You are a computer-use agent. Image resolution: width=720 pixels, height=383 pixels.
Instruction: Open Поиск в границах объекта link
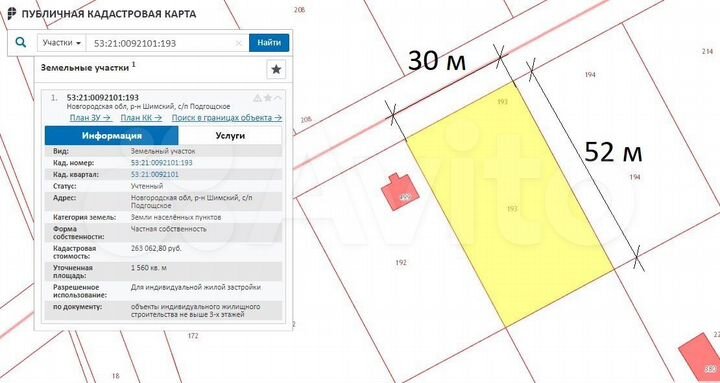tap(227, 118)
